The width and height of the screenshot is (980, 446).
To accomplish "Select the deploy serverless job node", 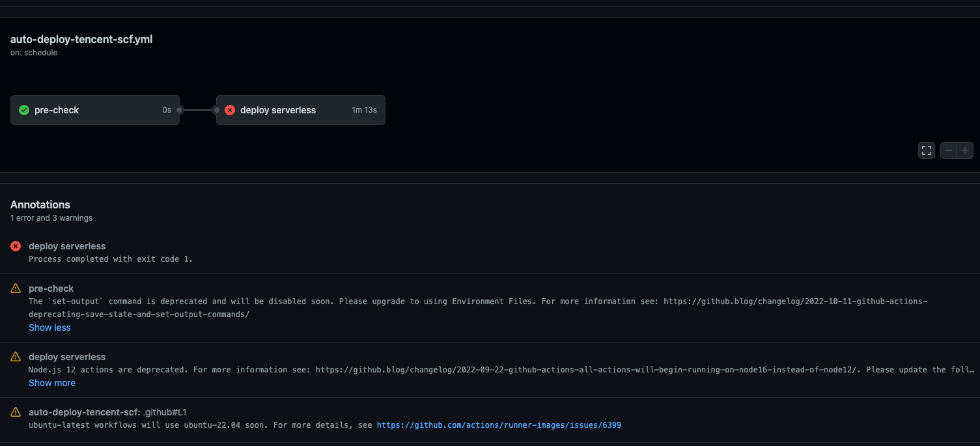I will [x=300, y=109].
